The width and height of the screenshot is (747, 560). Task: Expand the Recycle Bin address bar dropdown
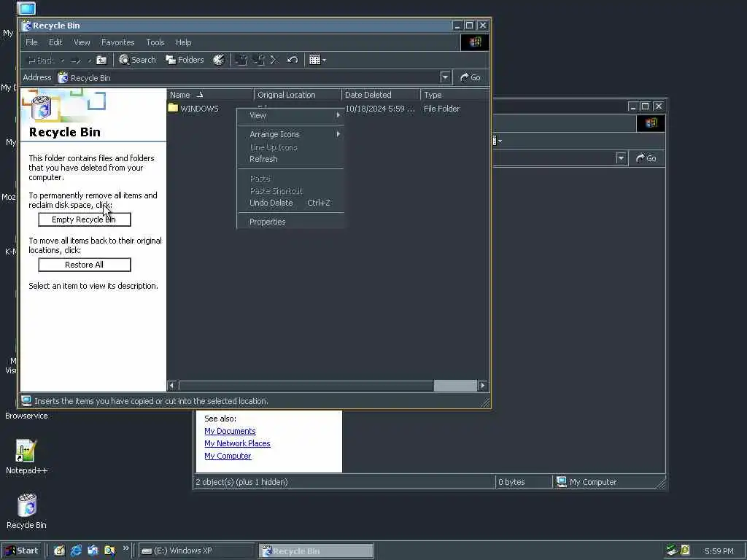(445, 77)
